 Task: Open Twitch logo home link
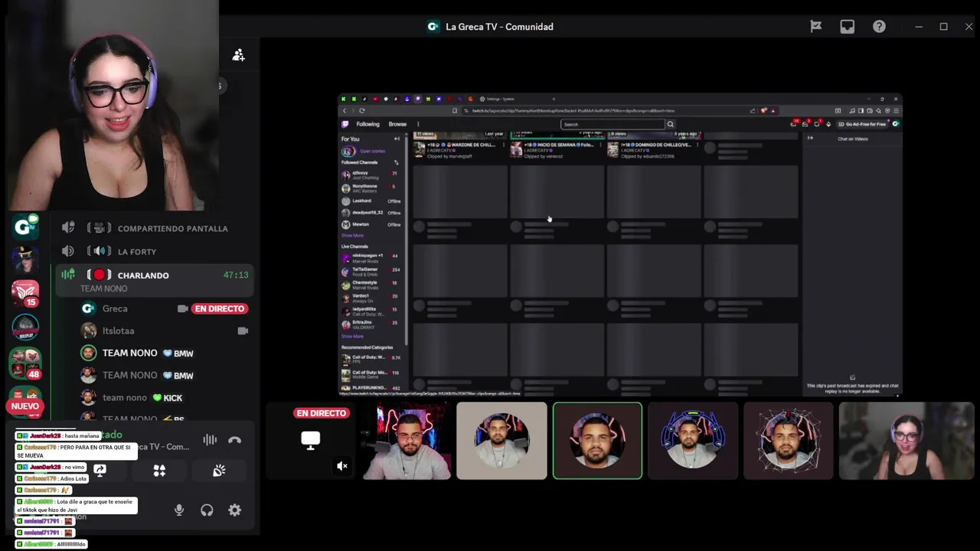[345, 124]
